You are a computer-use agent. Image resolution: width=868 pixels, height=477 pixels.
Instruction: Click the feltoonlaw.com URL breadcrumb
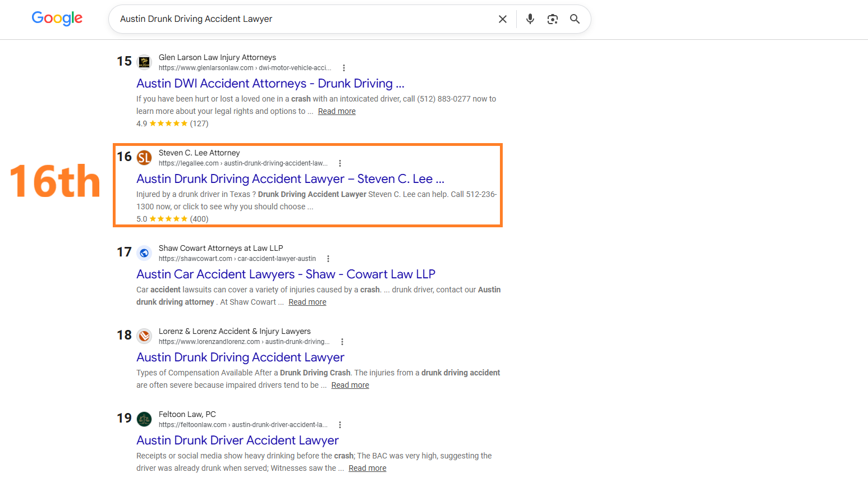point(243,425)
